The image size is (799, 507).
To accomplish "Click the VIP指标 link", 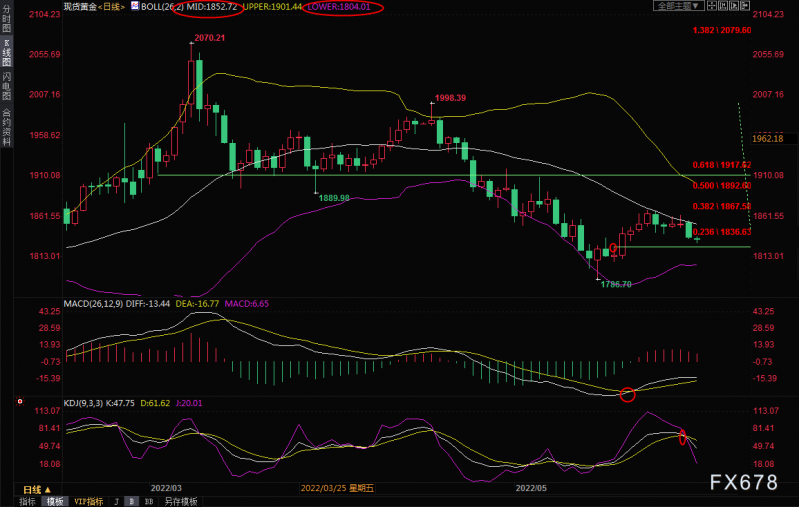I will click(89, 502).
